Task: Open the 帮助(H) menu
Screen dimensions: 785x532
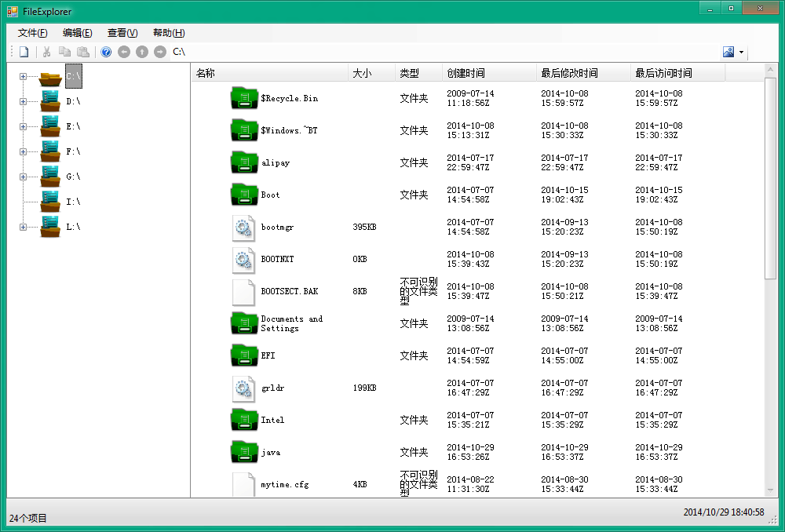Action: [169, 33]
